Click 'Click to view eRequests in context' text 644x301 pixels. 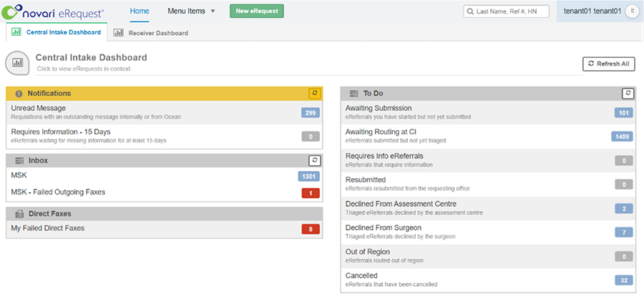(x=84, y=69)
